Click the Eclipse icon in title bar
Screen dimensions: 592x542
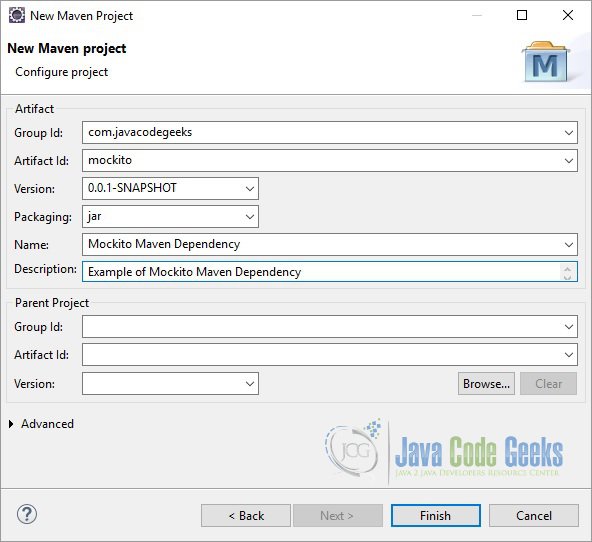tap(17, 15)
